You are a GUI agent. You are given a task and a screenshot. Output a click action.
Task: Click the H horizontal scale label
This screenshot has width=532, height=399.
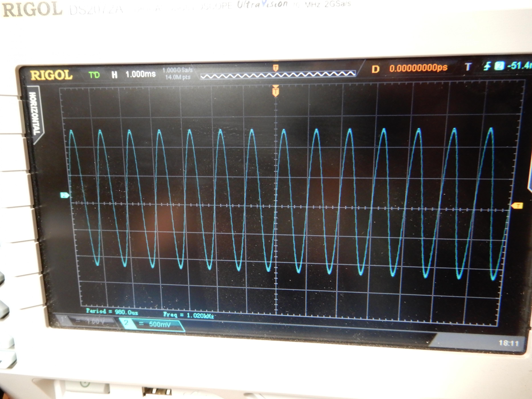(114, 75)
